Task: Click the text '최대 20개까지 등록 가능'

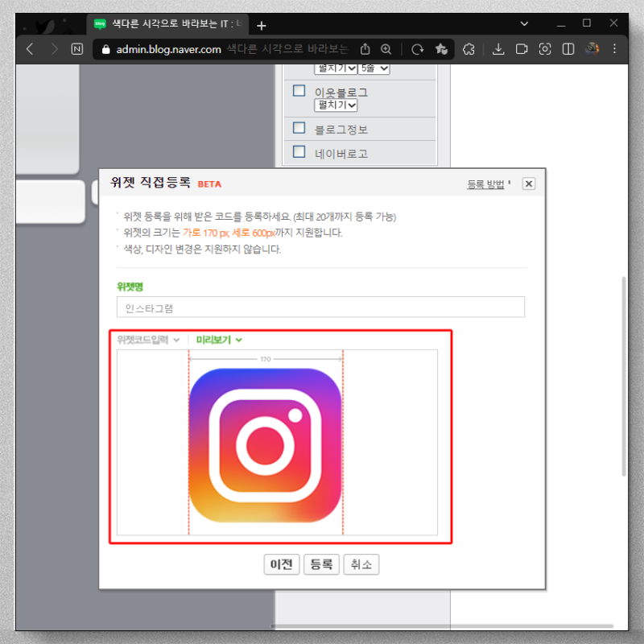Action: point(345,217)
